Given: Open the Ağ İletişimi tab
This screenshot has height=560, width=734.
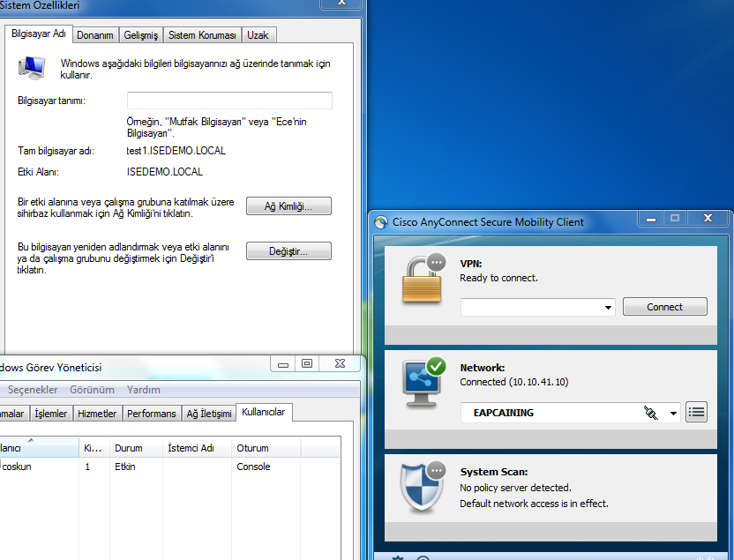Looking at the screenshot, I should [209, 414].
